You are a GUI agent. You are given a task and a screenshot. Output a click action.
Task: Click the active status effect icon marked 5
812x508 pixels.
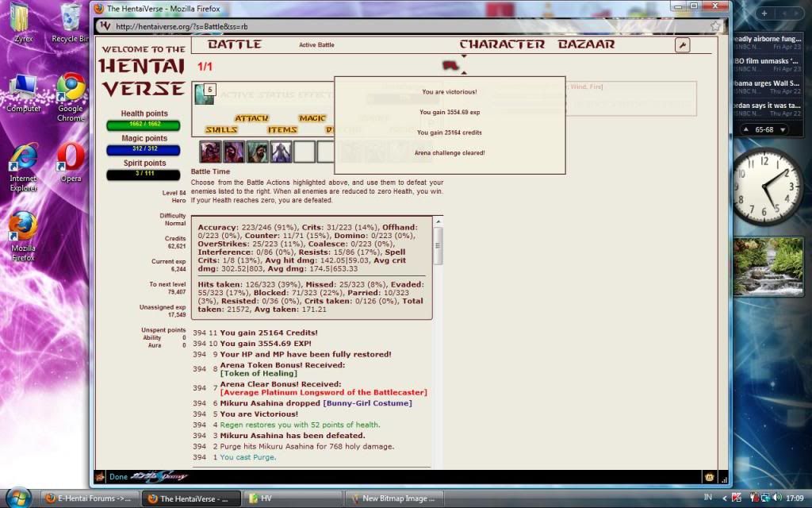coord(205,94)
